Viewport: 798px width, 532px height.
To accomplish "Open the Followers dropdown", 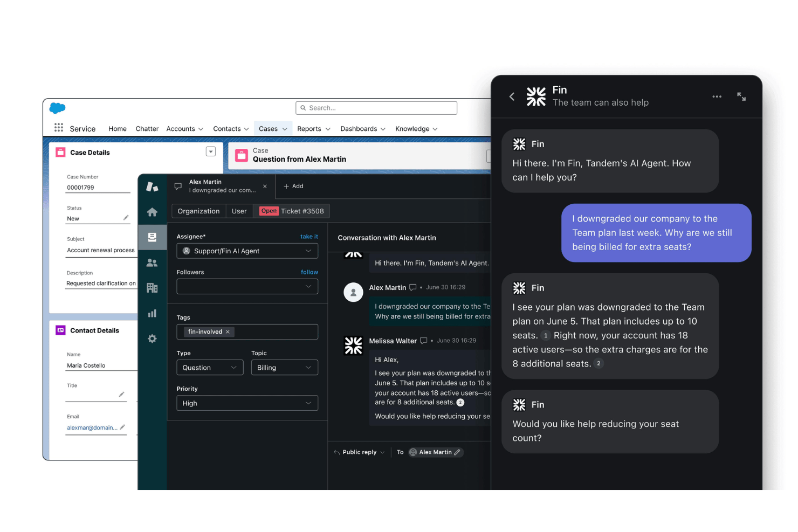I will [x=247, y=286].
